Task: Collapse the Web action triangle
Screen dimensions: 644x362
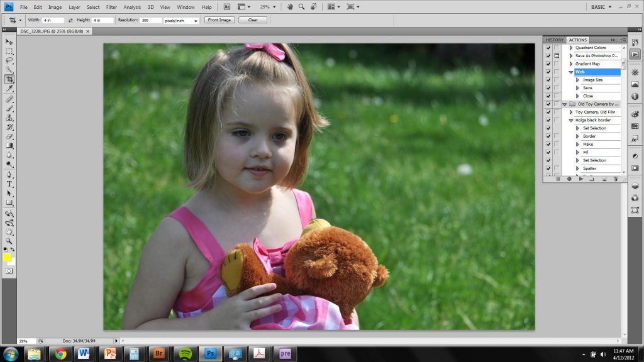Action: [571, 72]
